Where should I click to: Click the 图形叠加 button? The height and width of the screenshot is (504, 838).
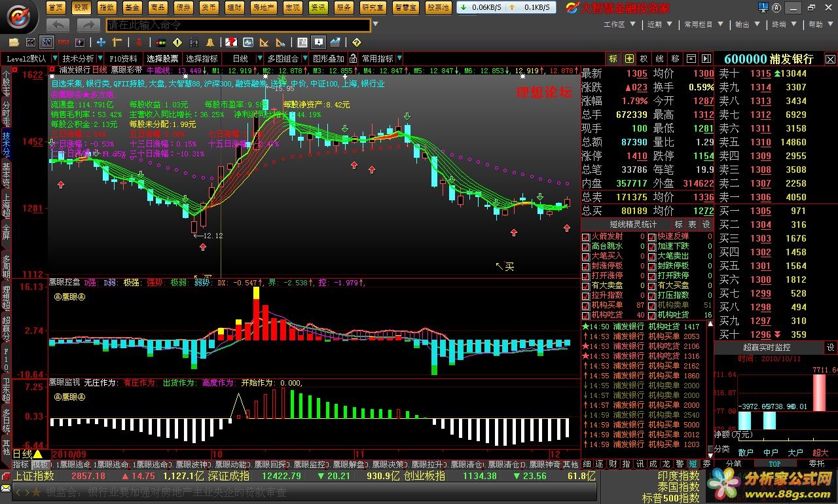point(328,58)
